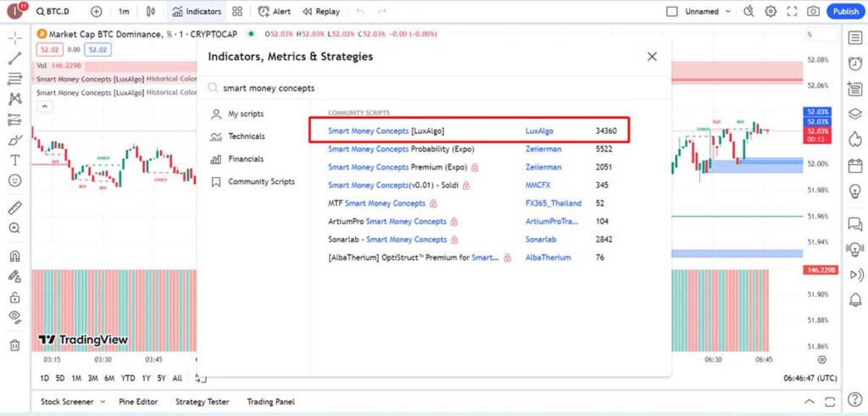Open the candle chart type selector
The image size is (868, 416).
tap(151, 11)
